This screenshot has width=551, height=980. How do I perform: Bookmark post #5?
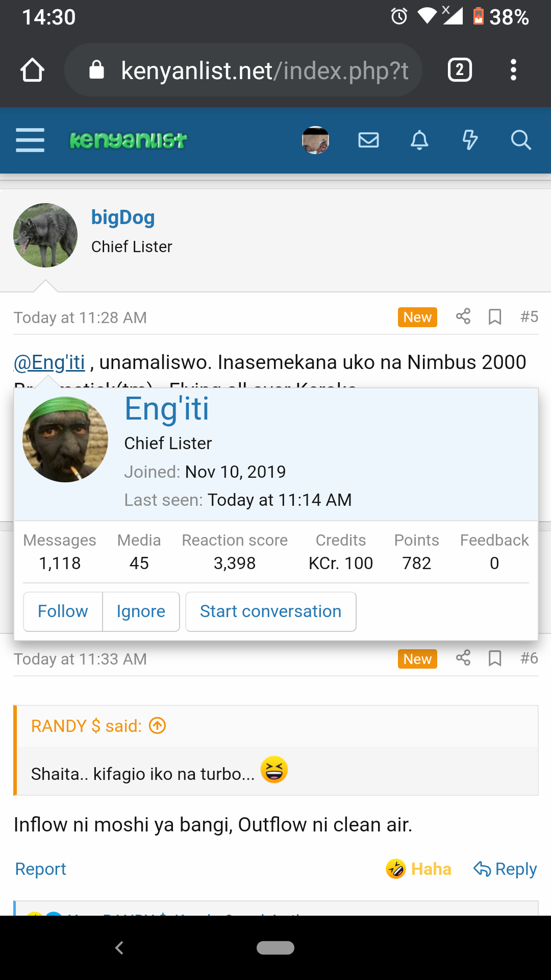495,317
